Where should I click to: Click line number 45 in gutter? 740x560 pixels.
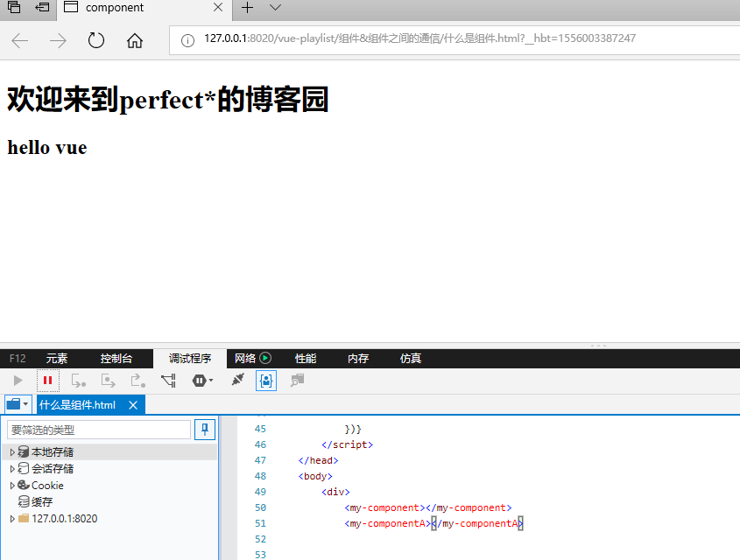coord(260,429)
